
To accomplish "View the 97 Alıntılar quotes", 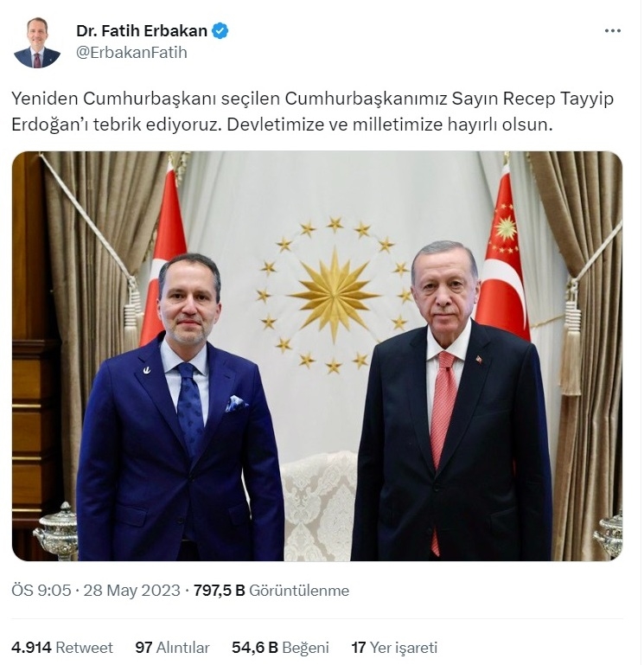I will pyautogui.click(x=172, y=647).
